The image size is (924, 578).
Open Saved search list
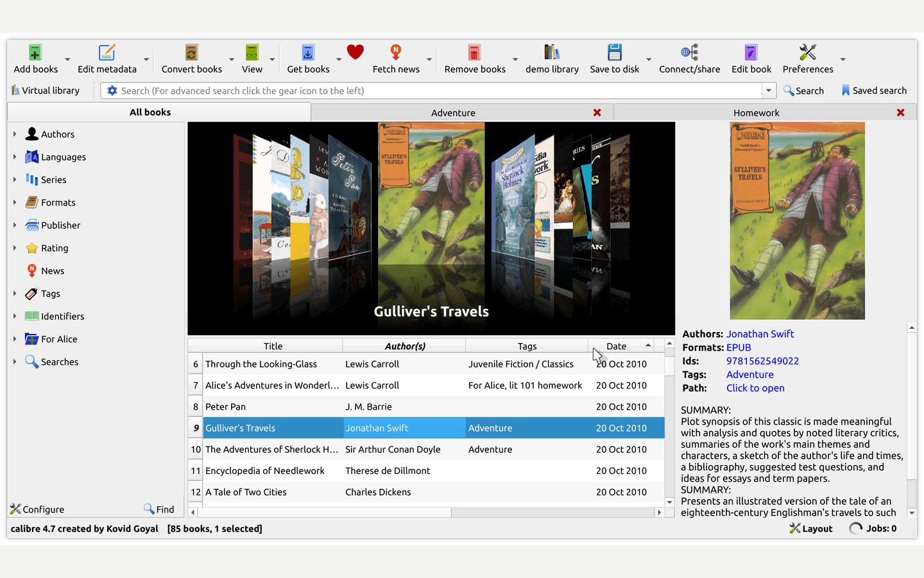coord(873,91)
